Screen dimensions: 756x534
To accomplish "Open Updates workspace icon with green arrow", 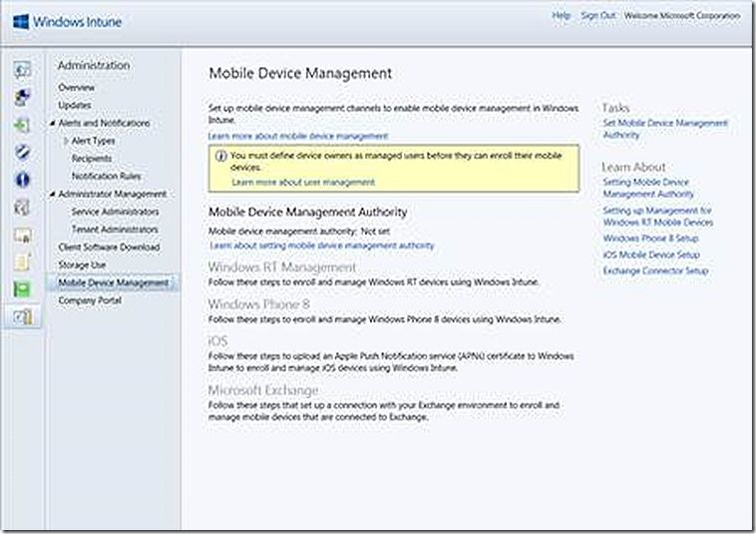I will [22, 126].
